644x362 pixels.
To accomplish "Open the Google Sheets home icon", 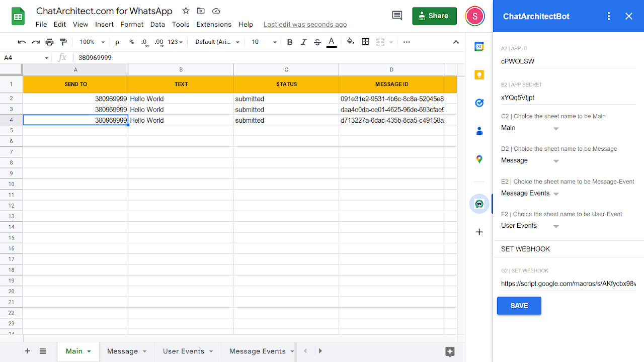I will (19, 16).
